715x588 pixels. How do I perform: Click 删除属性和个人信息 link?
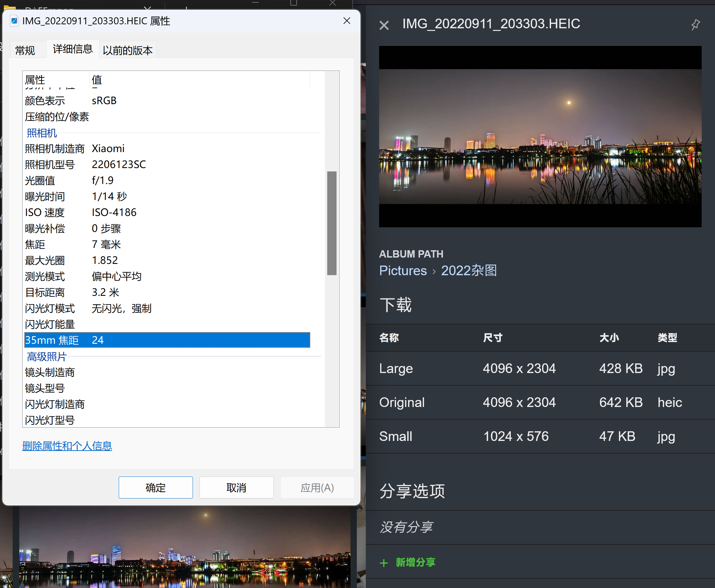pyautogui.click(x=67, y=446)
